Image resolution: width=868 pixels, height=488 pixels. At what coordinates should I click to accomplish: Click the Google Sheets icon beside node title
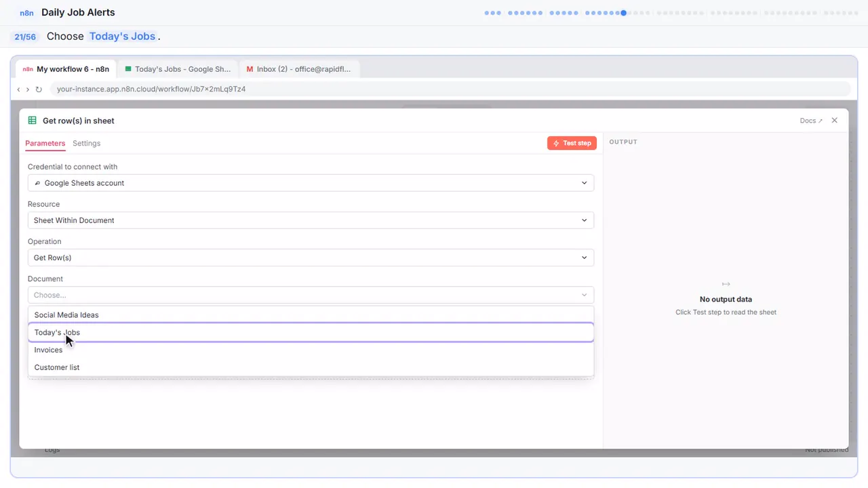click(32, 121)
